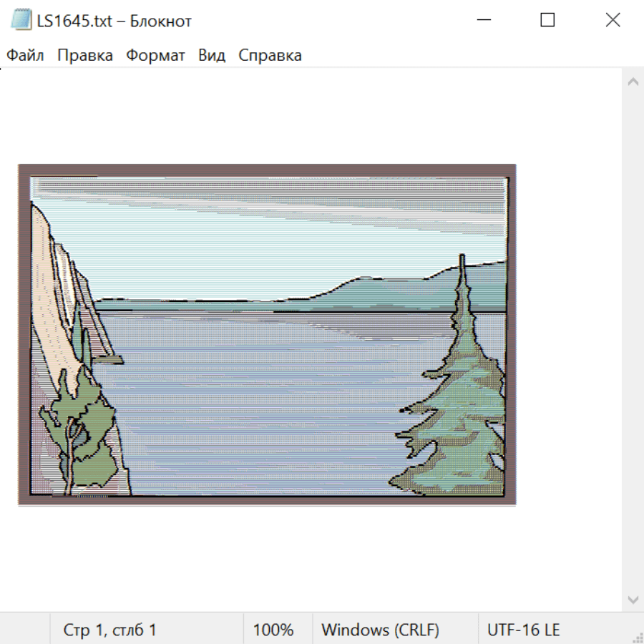
Task: Close the LS1645.txt Notepad window
Action: point(613,20)
